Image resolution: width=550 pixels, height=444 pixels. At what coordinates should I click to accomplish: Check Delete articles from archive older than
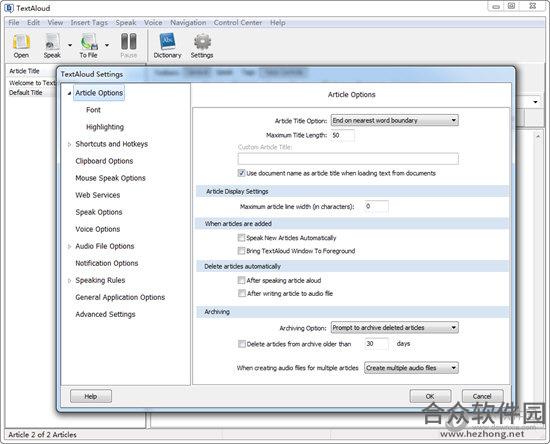241,344
